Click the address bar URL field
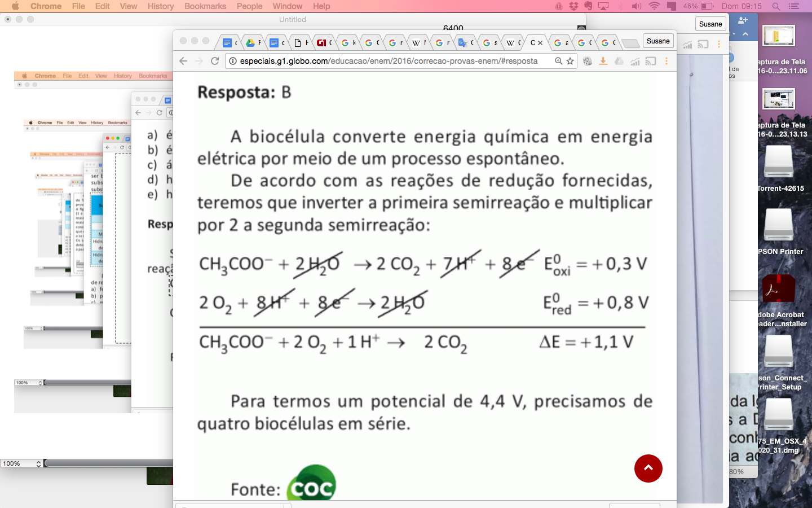Screen dimensions: 812x508 (389, 61)
